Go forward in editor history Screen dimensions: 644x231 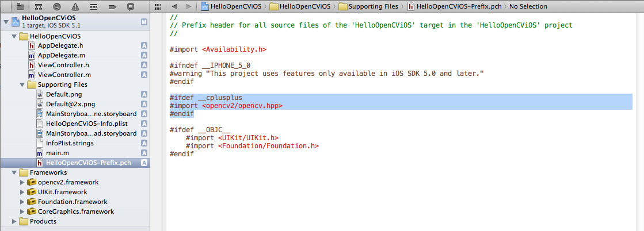189,6
